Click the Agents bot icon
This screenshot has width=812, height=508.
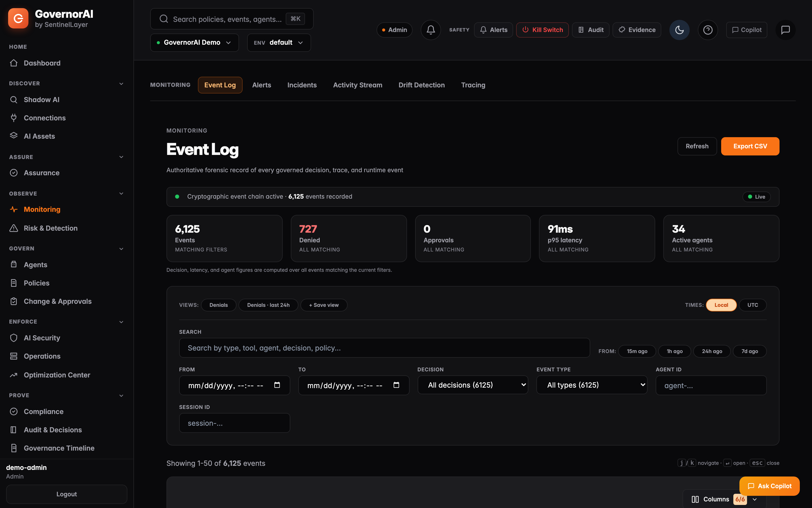coord(14,264)
